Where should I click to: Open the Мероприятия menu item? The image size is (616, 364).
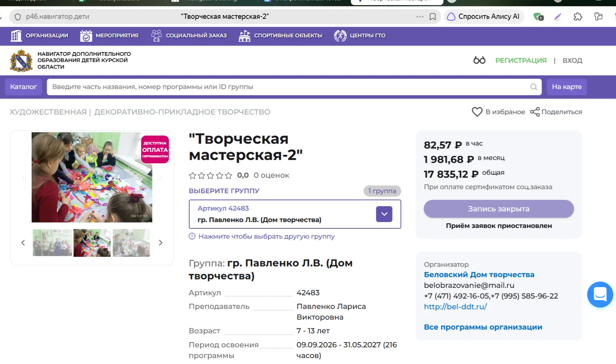pyautogui.click(x=117, y=35)
